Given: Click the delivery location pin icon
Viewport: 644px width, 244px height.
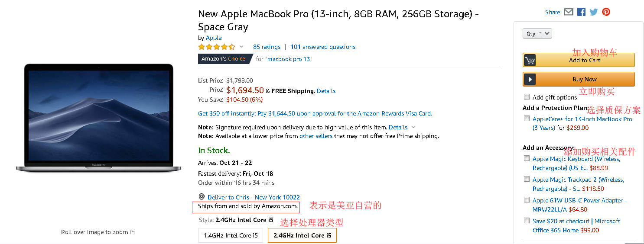Looking at the screenshot, I should point(202,197).
